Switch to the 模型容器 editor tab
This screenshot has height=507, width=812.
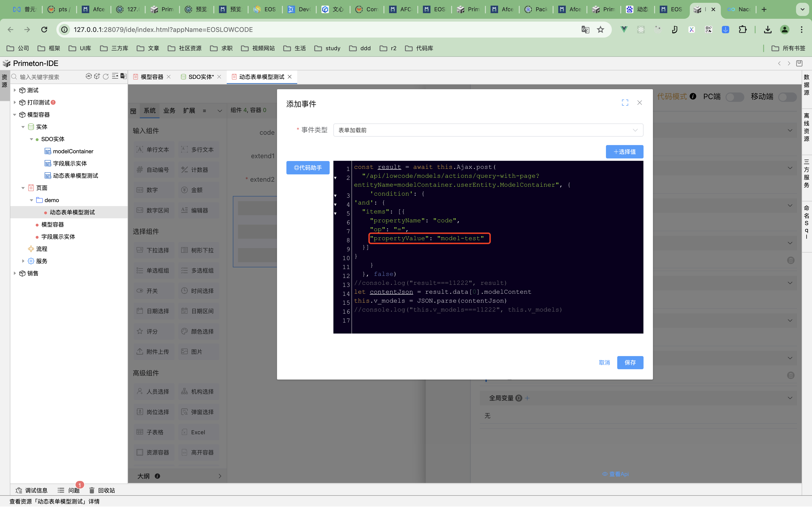pyautogui.click(x=152, y=77)
